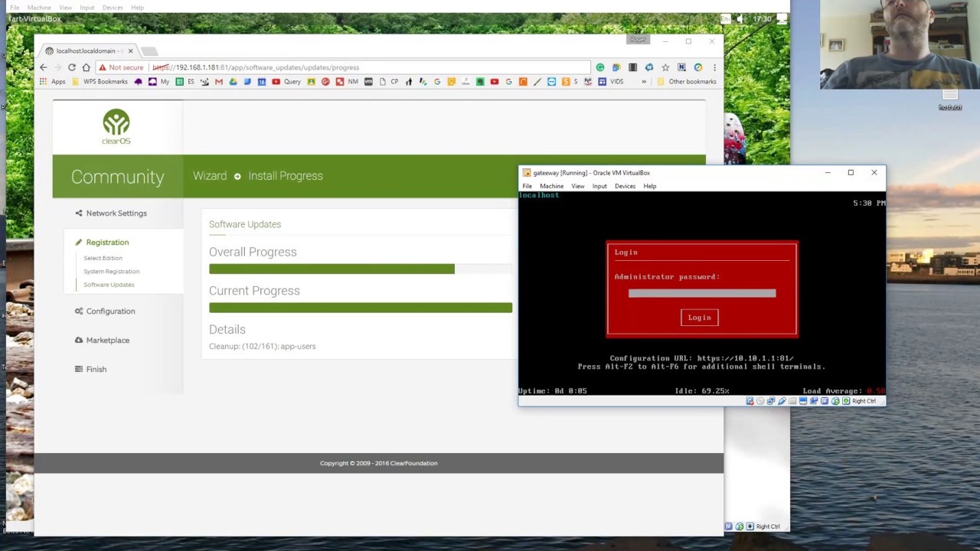
Task: Click Chrome's forward arrow
Action: (x=57, y=67)
